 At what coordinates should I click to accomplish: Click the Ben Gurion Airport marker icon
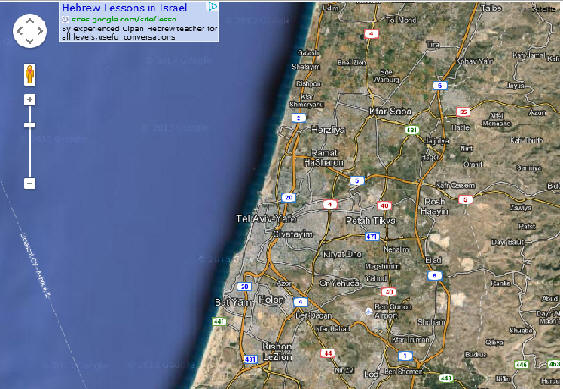[x=368, y=311]
